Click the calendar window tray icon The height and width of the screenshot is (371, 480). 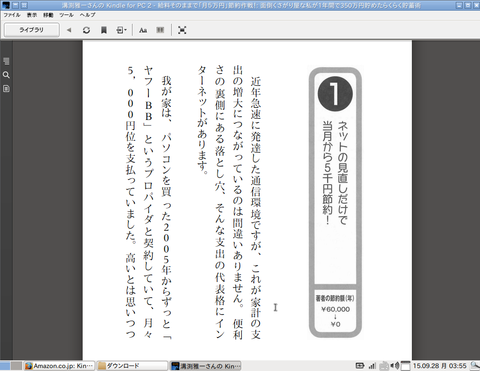(405, 366)
